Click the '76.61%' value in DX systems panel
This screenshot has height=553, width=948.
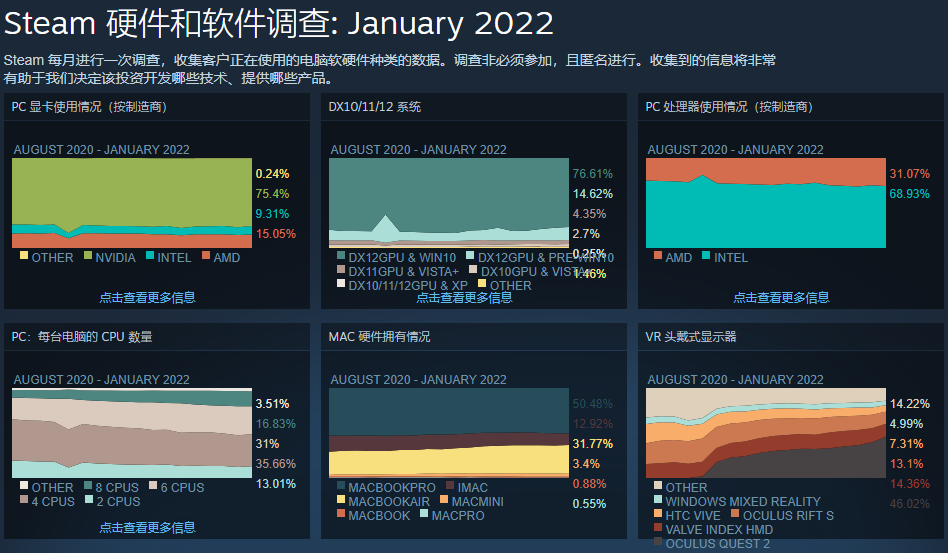point(592,173)
